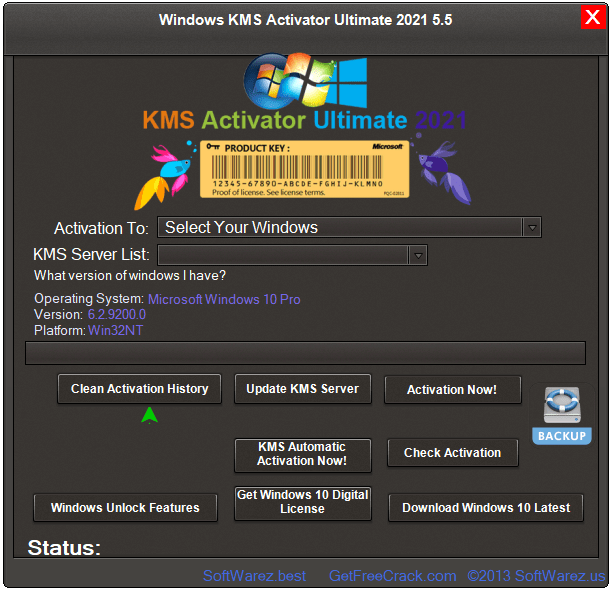Click the colorful betta fish icon

[165, 174]
